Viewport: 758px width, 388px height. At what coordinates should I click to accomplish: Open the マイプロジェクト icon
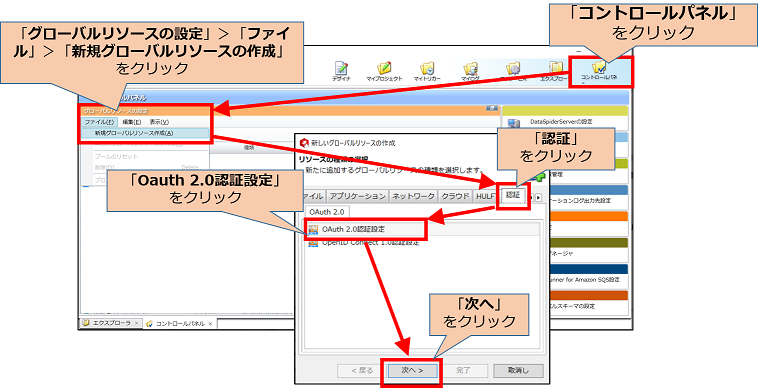click(x=384, y=69)
